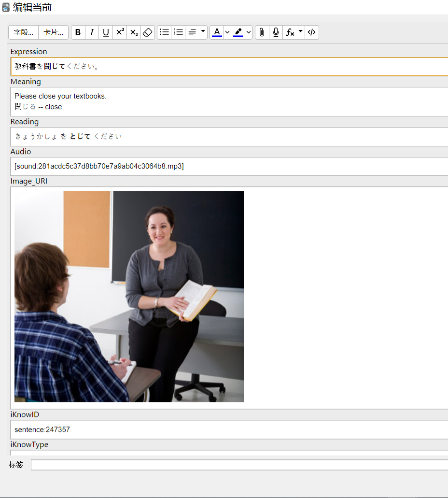
Task: Click the Anki icon in title bar
Action: tap(6, 7)
